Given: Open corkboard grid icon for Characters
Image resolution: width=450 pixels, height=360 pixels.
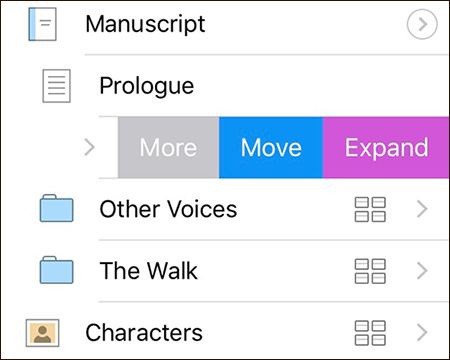Looking at the screenshot, I should click(370, 333).
